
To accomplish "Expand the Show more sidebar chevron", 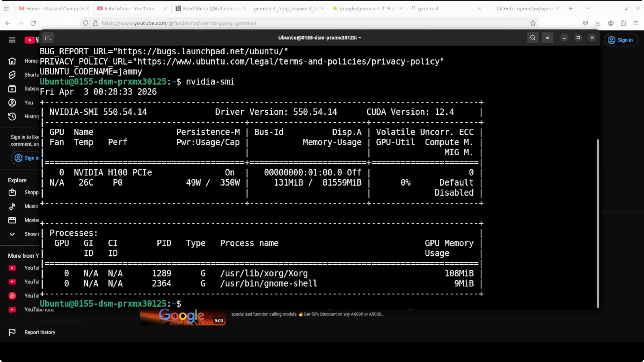I will pos(12,234).
